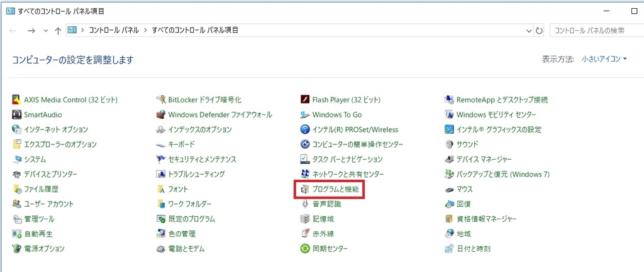Click 同期センター green icon
Image resolution: width=644 pixels, height=272 pixels.
(x=305, y=249)
